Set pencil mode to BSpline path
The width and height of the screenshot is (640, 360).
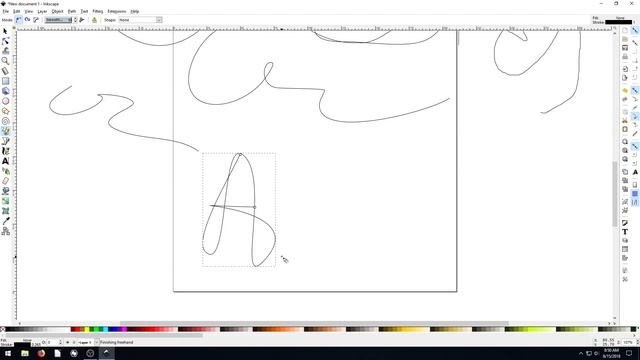[x=36, y=20]
